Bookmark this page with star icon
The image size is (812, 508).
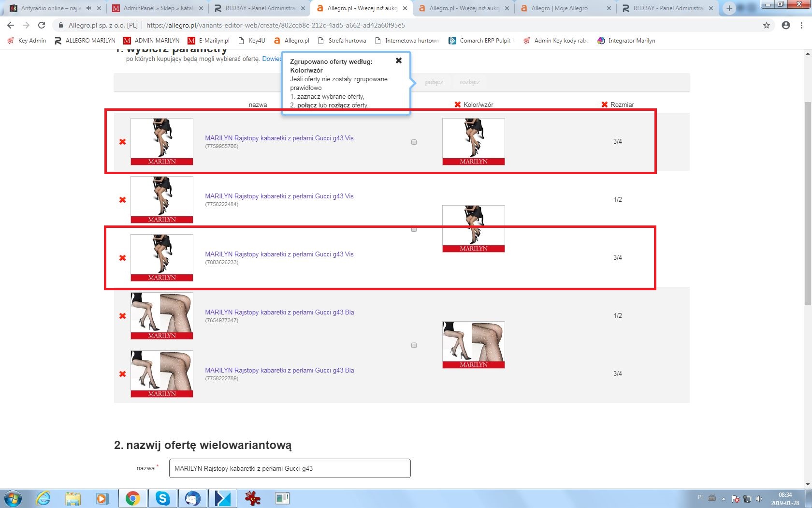767,25
